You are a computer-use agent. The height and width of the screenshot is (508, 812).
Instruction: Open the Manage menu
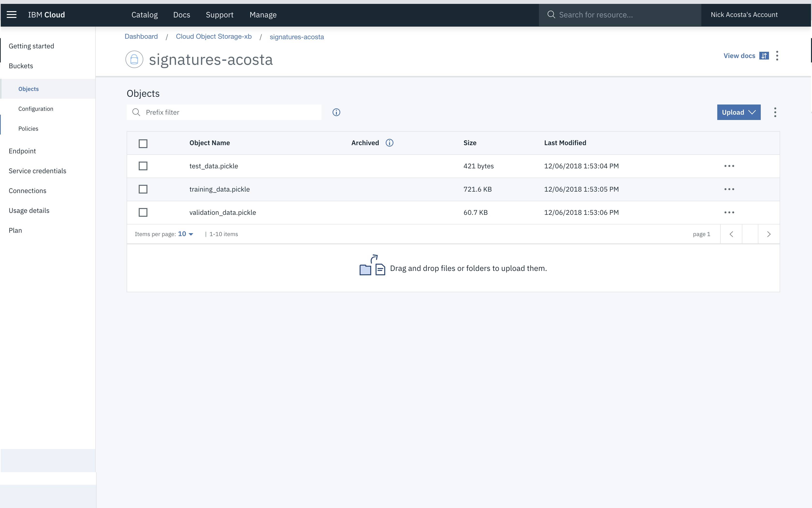(263, 15)
